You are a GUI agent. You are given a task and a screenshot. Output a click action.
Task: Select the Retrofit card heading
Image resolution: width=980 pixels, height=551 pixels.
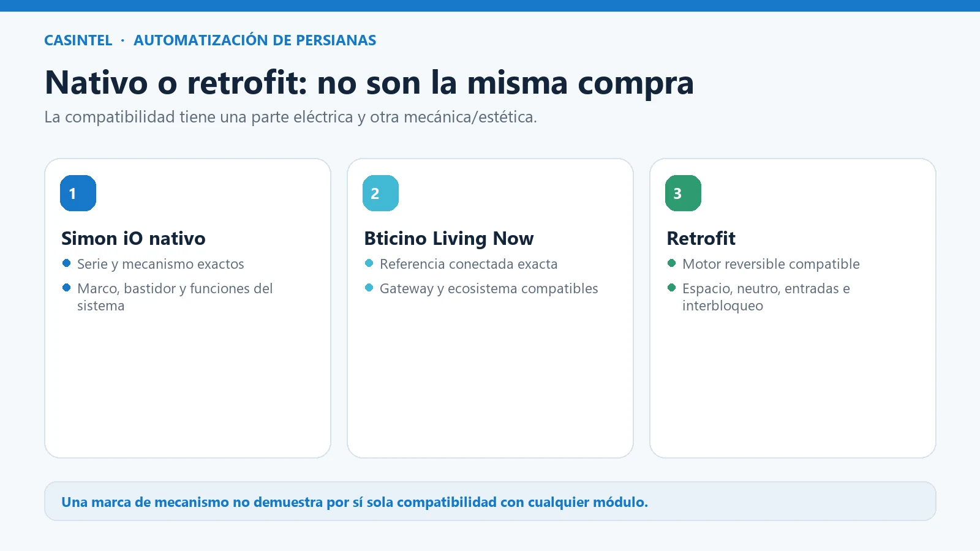tap(701, 238)
